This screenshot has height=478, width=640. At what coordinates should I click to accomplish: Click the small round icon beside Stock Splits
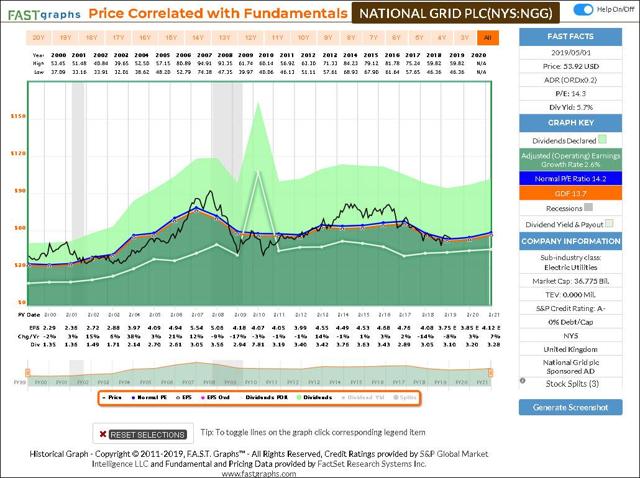click(522, 380)
